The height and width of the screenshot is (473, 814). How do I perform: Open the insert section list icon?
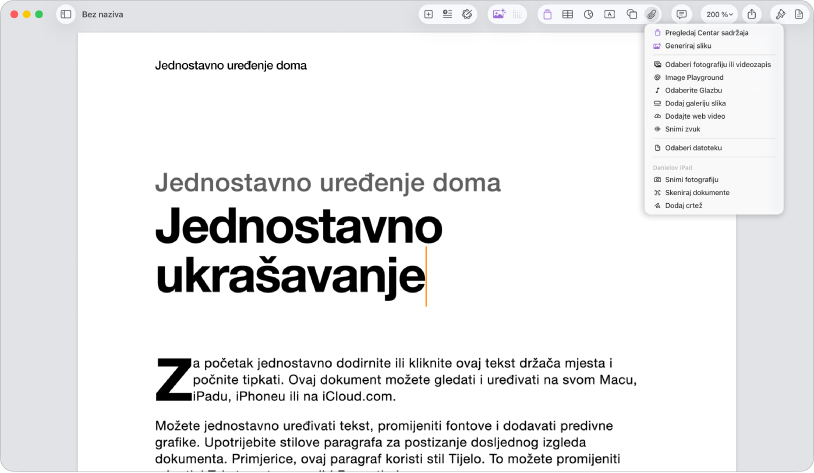tap(447, 15)
